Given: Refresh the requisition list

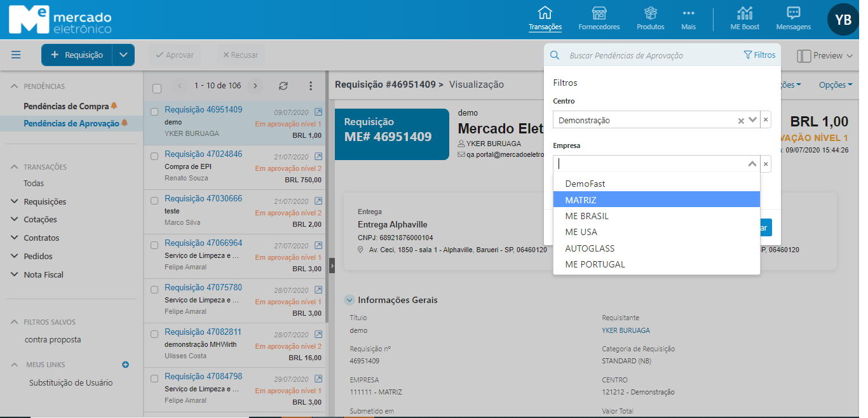Looking at the screenshot, I should tap(283, 86).
